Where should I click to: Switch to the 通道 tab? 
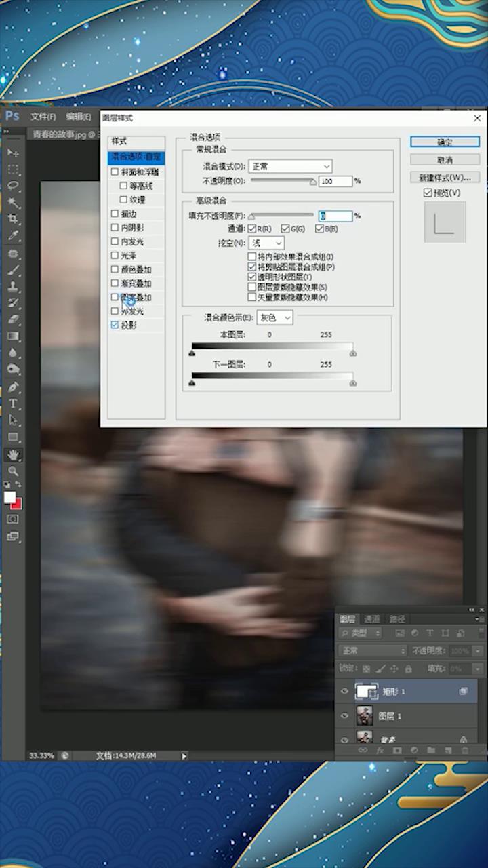coord(372,619)
